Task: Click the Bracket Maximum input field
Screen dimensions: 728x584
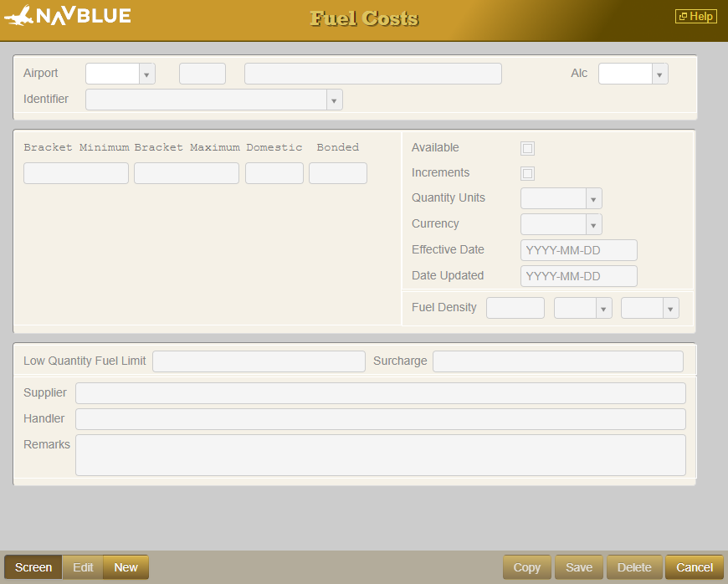Action: tap(187, 173)
